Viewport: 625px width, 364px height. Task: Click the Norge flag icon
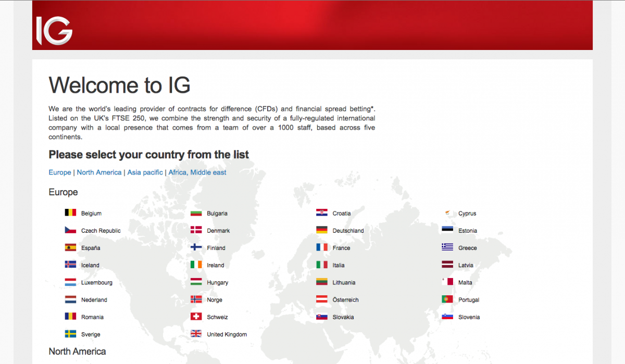click(196, 299)
